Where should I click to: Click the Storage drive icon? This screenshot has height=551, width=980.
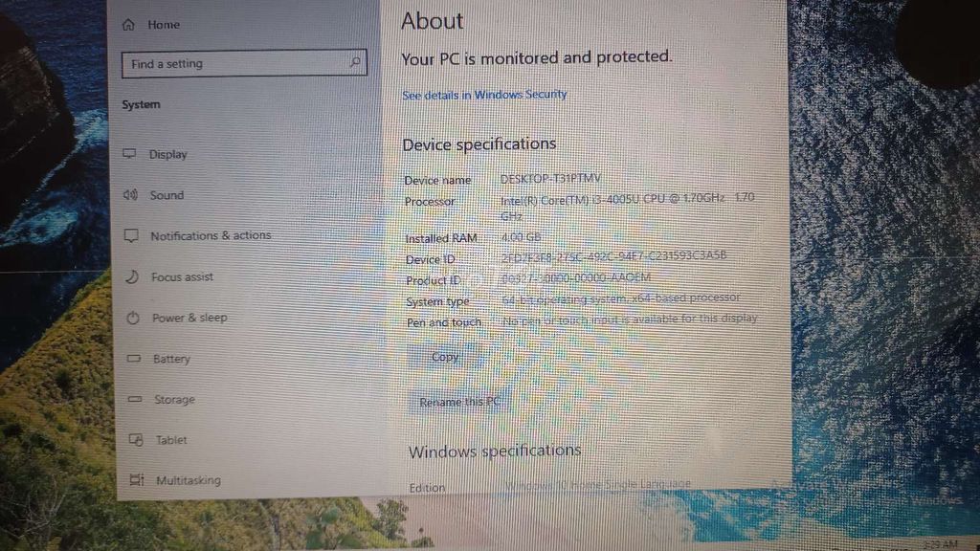point(135,399)
